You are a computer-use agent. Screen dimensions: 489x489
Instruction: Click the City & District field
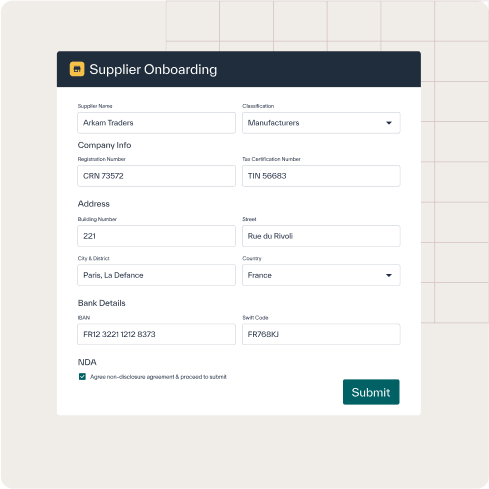(156, 275)
